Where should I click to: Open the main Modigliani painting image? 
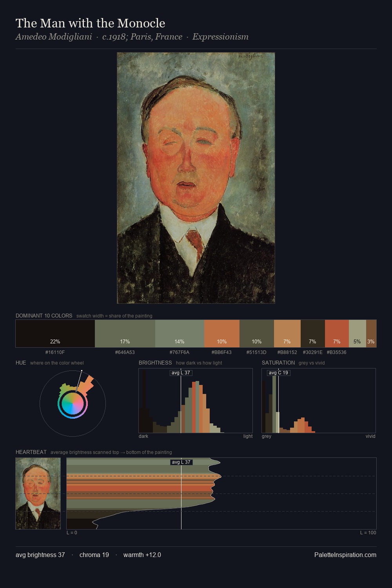[196, 178]
